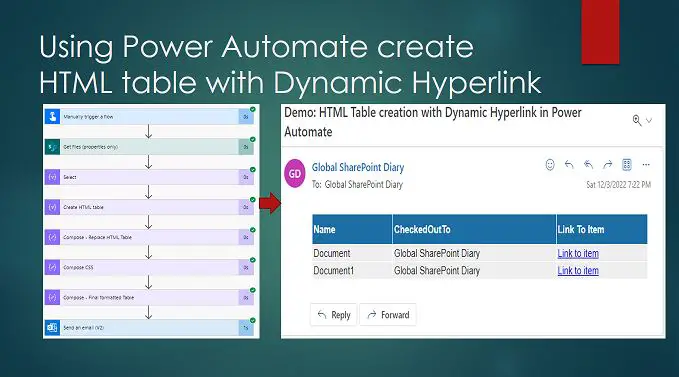The width and height of the screenshot is (679, 377).
Task: Open the Send an email (V2) step
Action: click(149, 328)
